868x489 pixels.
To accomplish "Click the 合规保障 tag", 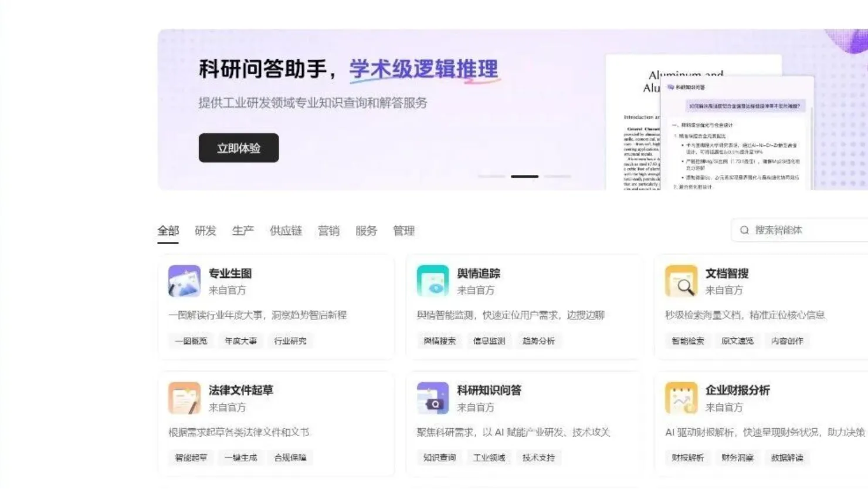I will [x=290, y=457].
